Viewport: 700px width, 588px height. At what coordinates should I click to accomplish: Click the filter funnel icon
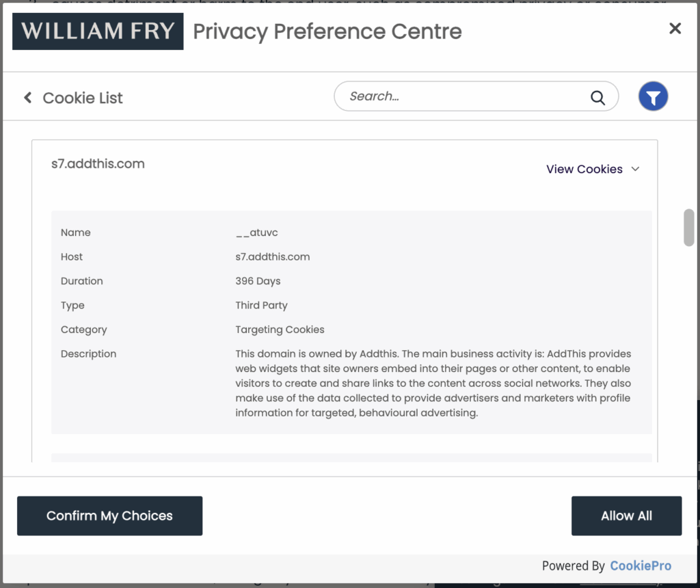tap(653, 97)
